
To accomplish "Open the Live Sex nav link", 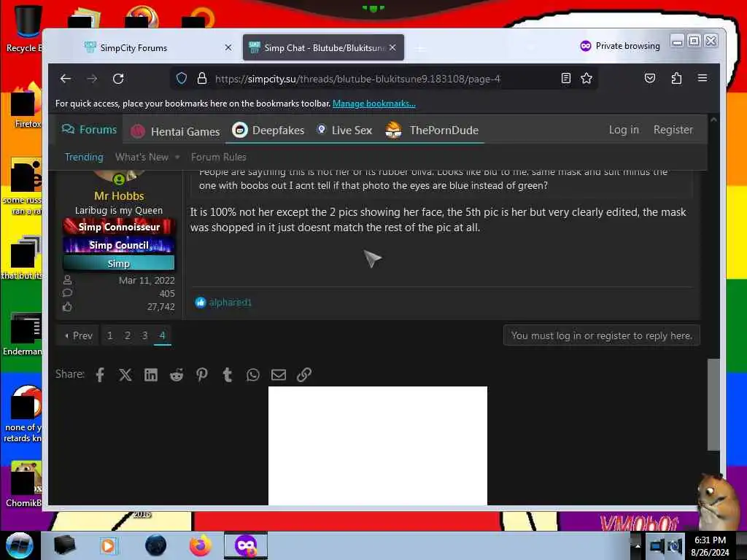I will [344, 130].
